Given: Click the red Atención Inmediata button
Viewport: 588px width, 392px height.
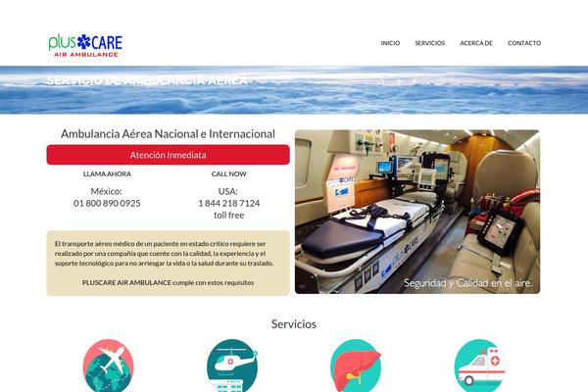Looking at the screenshot, I should click(x=168, y=155).
